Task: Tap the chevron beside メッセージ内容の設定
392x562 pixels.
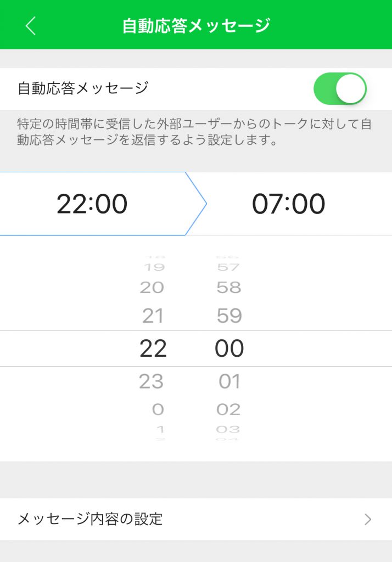Action: click(x=368, y=519)
